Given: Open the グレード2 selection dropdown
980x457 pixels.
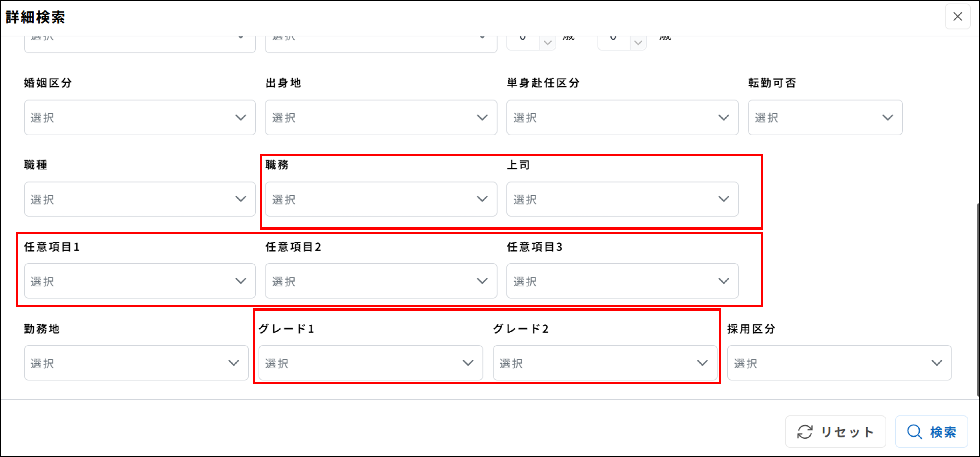Looking at the screenshot, I should click(x=605, y=363).
